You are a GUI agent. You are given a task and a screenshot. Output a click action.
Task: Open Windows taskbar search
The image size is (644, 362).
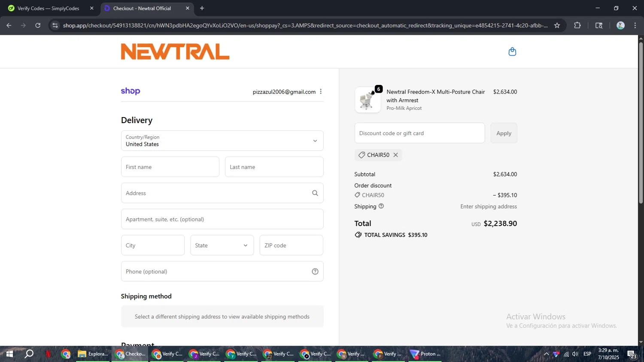click(29, 354)
